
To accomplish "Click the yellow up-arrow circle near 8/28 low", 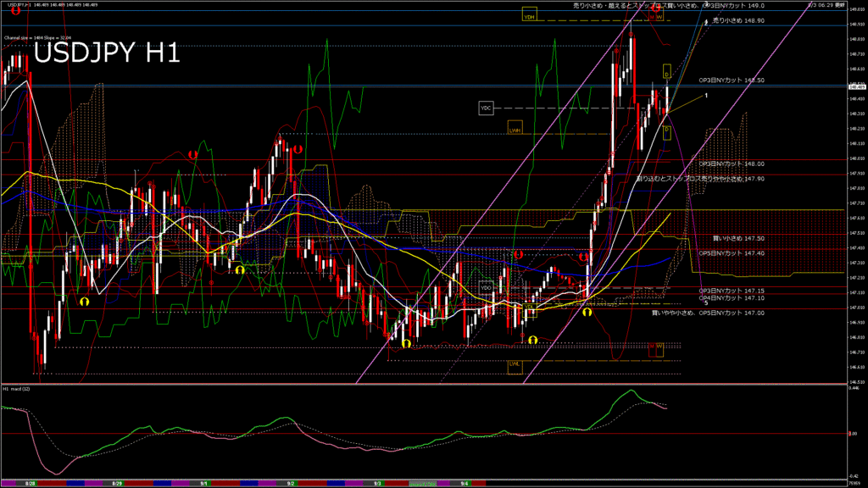I will point(84,301).
